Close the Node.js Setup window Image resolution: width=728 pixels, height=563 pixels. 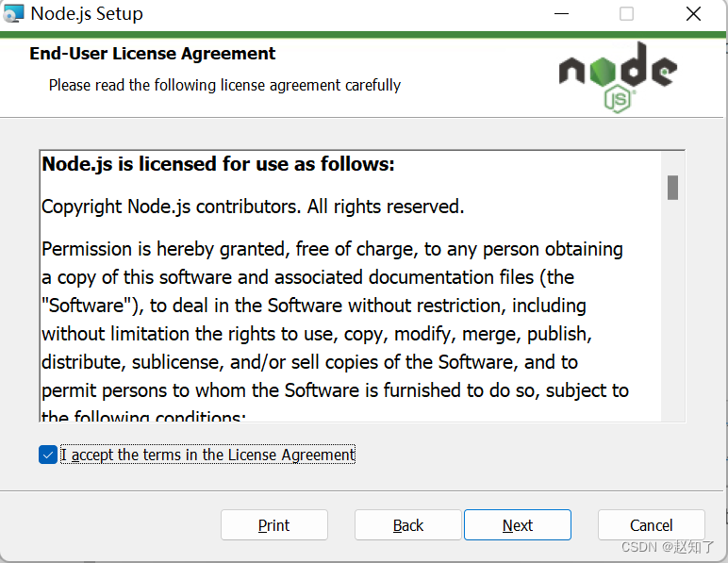coord(693,14)
